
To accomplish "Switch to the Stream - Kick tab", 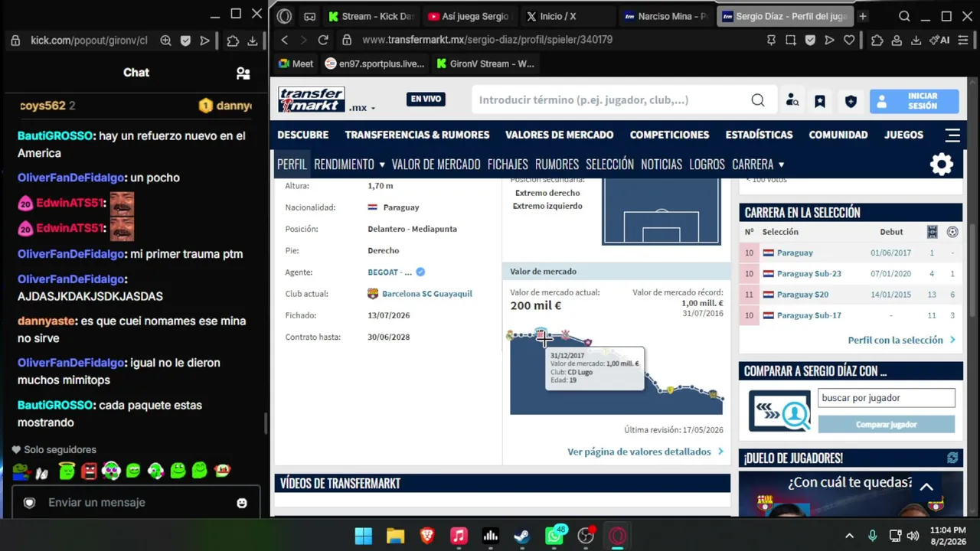I will pyautogui.click(x=370, y=16).
